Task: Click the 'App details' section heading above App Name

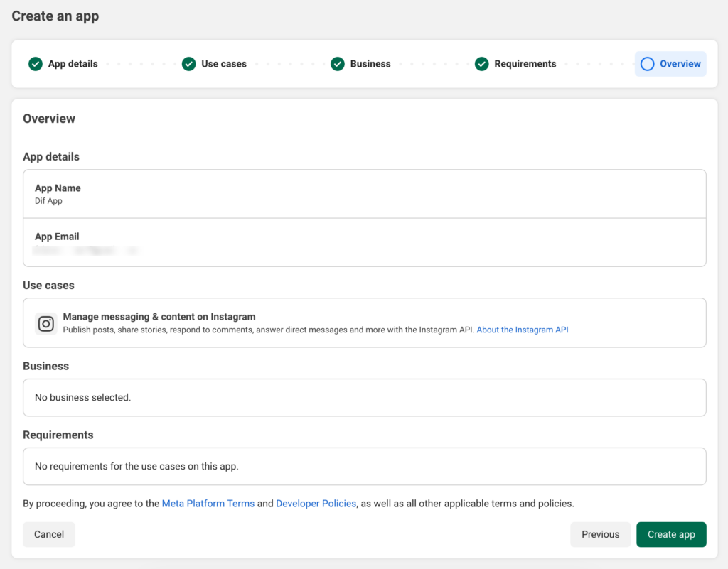Action: [51, 157]
